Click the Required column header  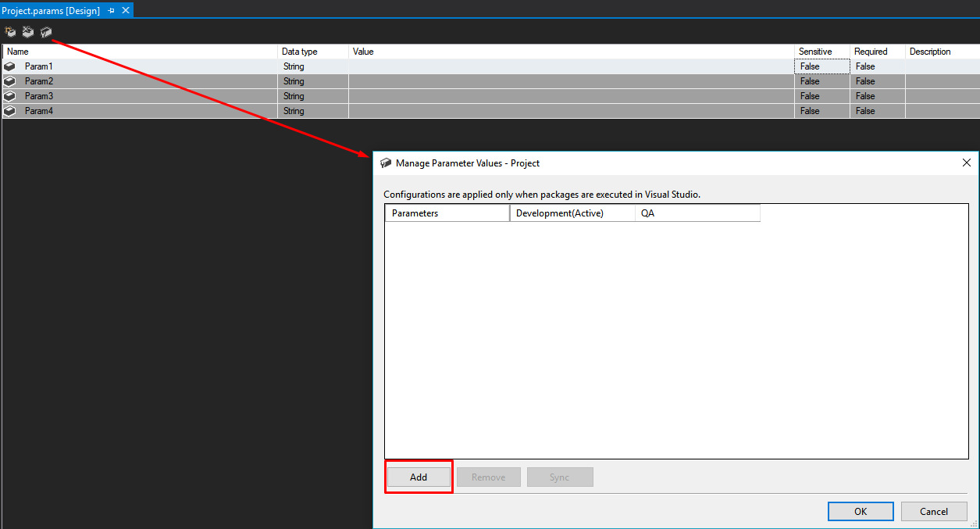click(x=878, y=52)
